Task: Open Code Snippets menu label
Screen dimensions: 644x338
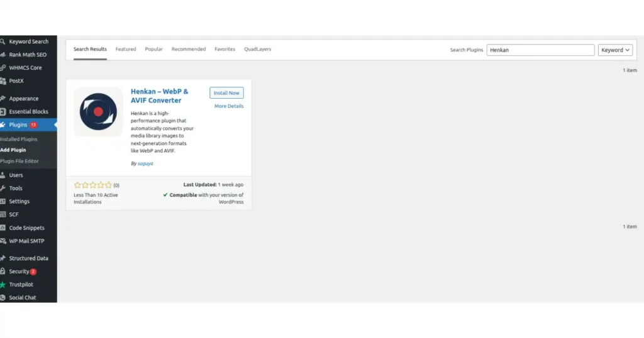Action: (26, 227)
